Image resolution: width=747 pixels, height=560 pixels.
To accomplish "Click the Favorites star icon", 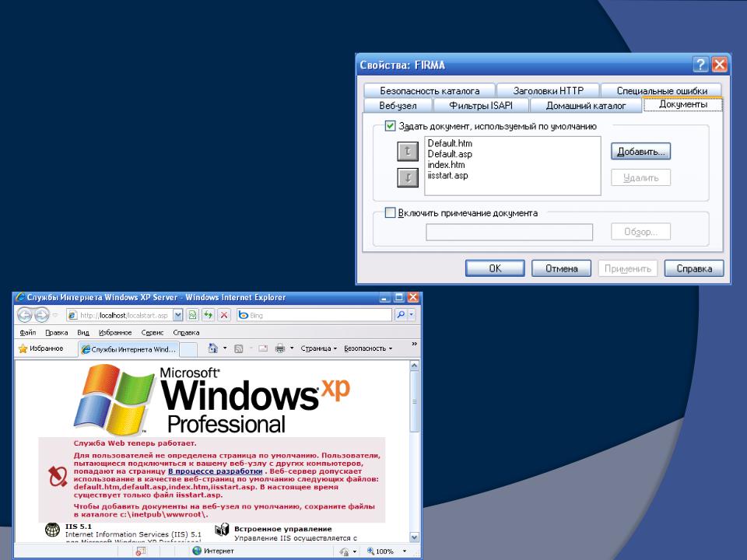I will [x=23, y=348].
